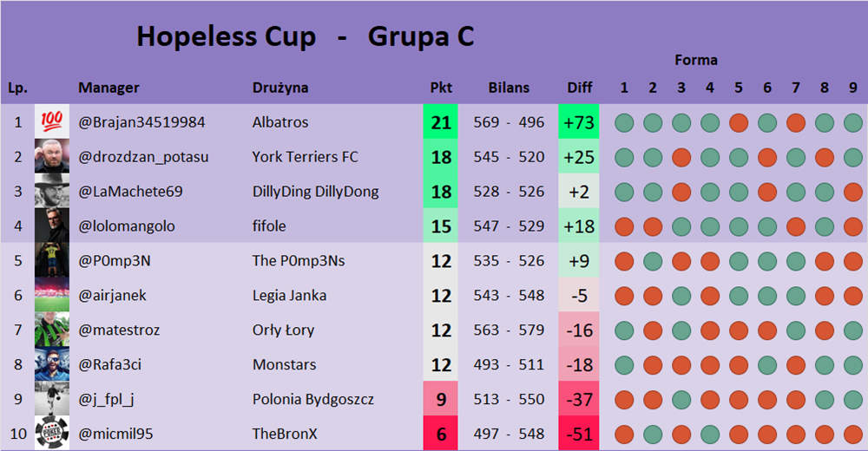Click @Rafa3ci's avatar thumbnail
Screen dimensions: 868x451
click(52, 365)
